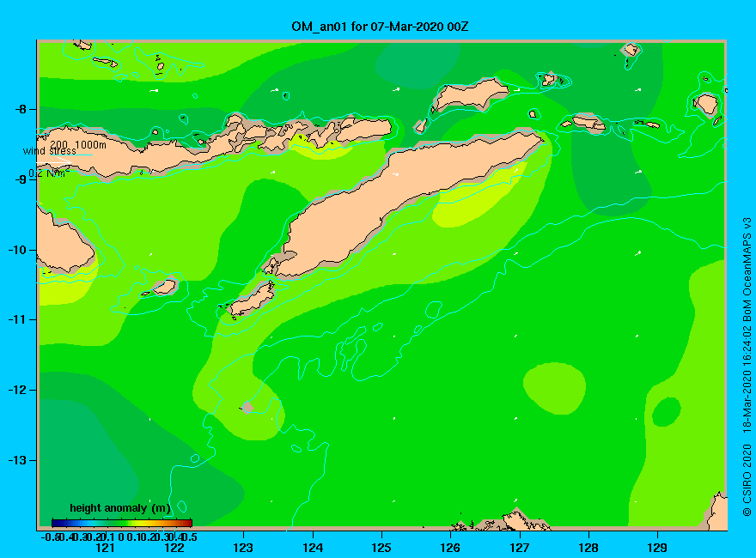The width and height of the screenshot is (756, 558).
Task: Click longitude label 125
Action: pyautogui.click(x=381, y=548)
